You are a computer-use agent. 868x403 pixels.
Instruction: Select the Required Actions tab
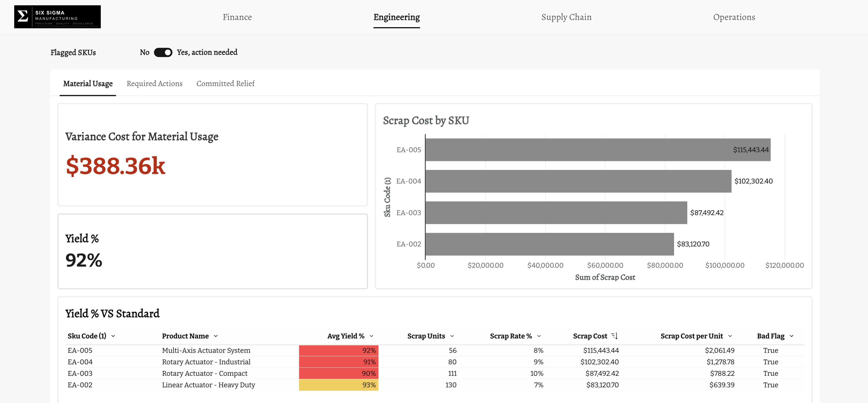pos(155,84)
